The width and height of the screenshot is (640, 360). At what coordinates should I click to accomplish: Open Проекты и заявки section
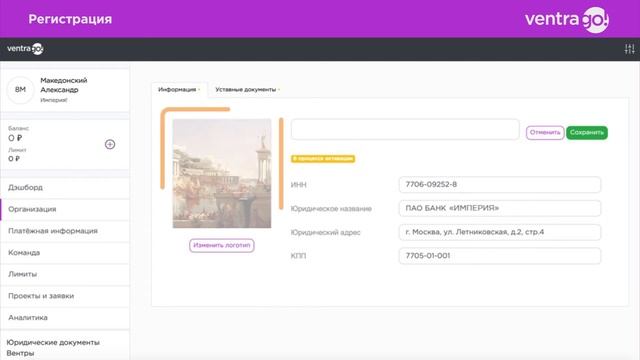[x=65, y=296]
